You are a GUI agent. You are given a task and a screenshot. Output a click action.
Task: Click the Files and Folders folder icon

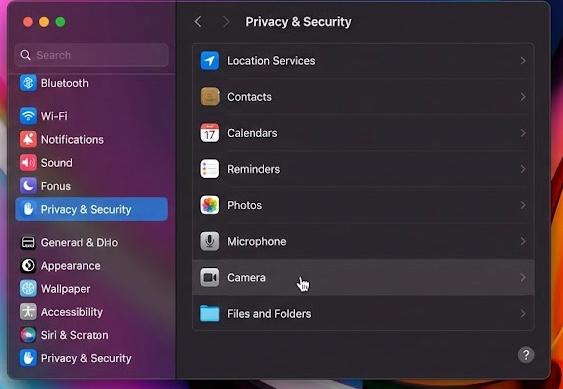point(210,314)
